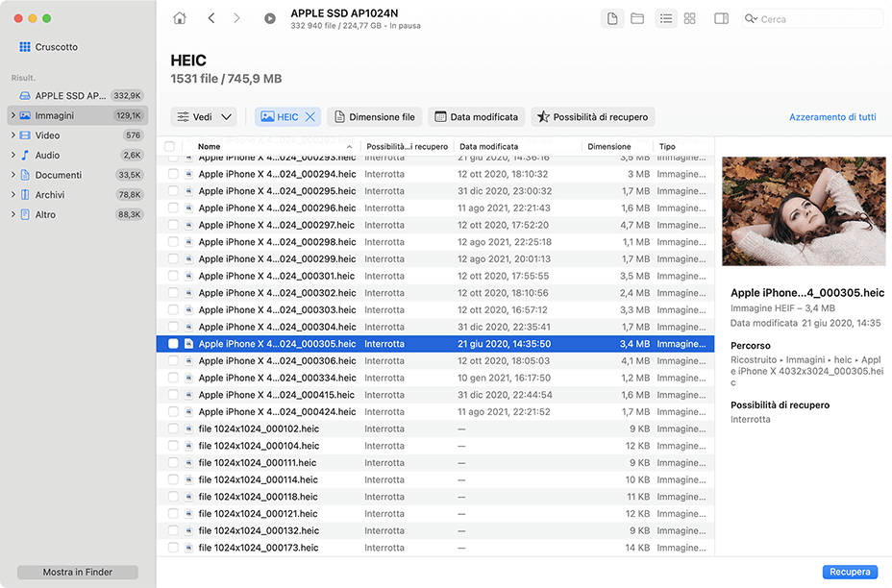Select list view layout icon
Image resolution: width=892 pixels, height=588 pixels.
click(x=665, y=19)
